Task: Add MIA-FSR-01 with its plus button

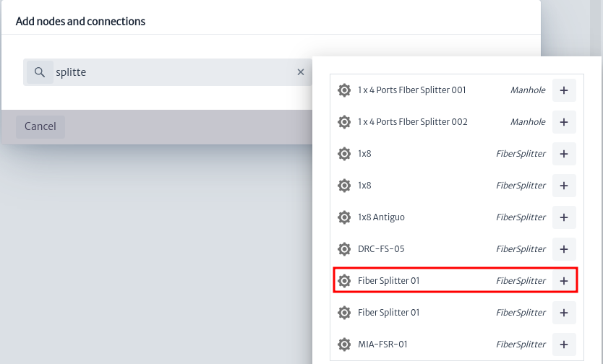Action: [564, 344]
